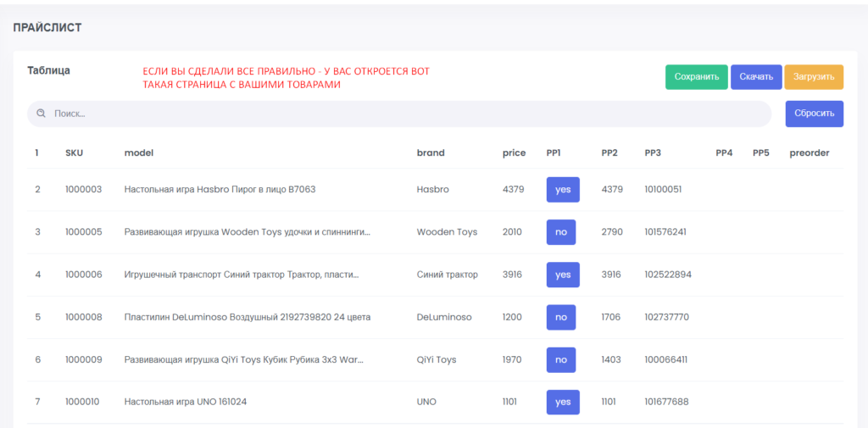
Task: Click the PP1 column header
Action: tap(554, 153)
